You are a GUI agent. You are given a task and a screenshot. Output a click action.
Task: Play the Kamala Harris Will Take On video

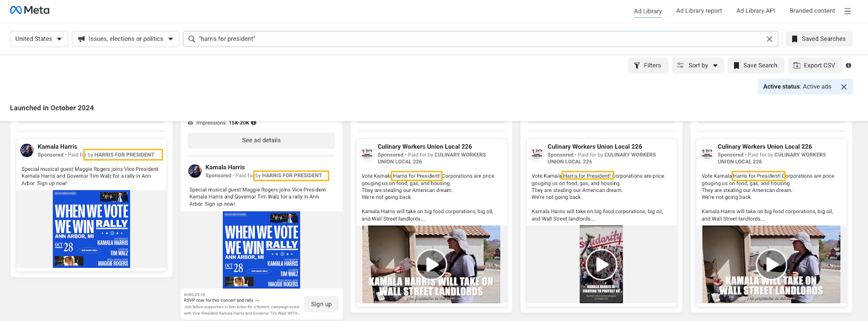click(432, 264)
